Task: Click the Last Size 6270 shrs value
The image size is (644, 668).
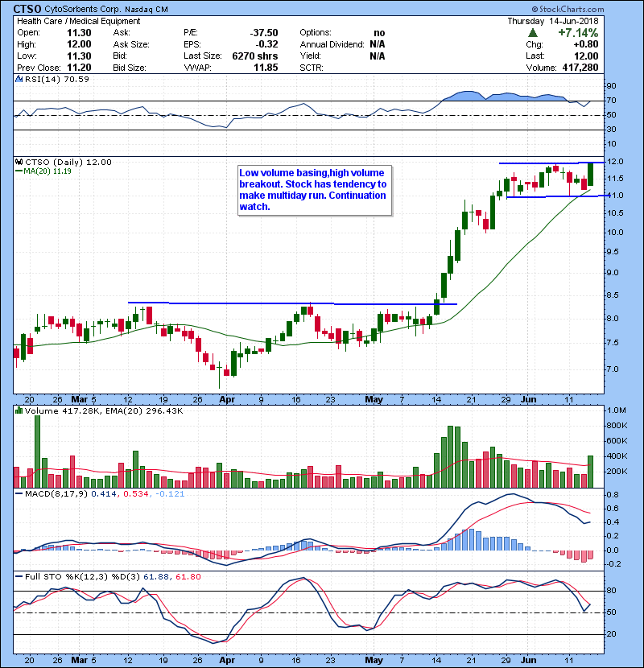Action: coord(255,56)
